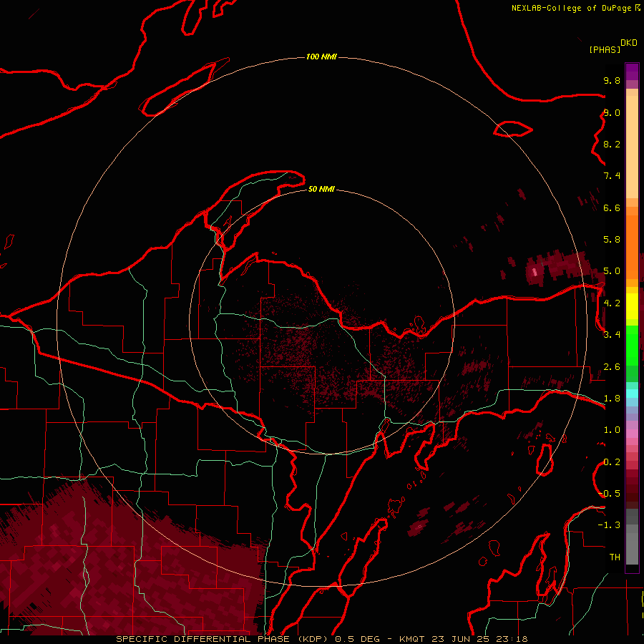The width and height of the screenshot is (644, 644).
Task: Click the 1.8 legend value
Action: click(x=612, y=399)
